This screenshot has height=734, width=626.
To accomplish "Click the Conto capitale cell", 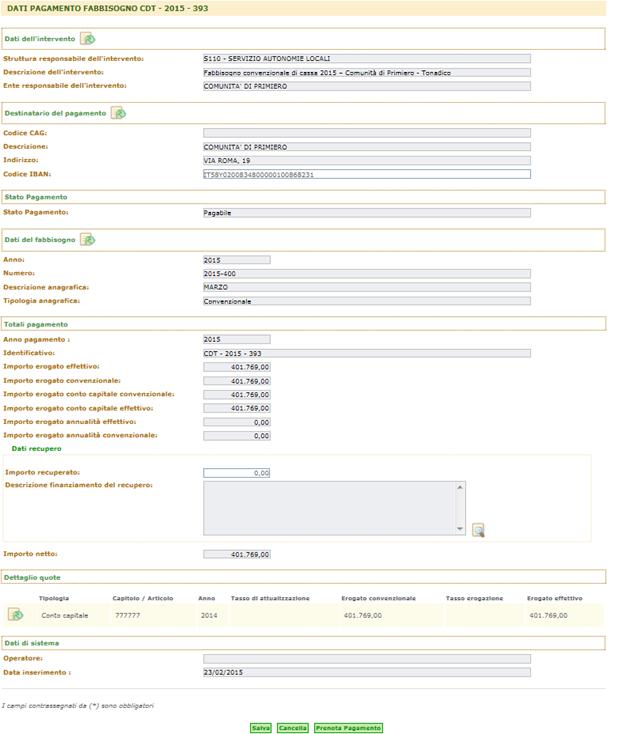I will coord(65,616).
